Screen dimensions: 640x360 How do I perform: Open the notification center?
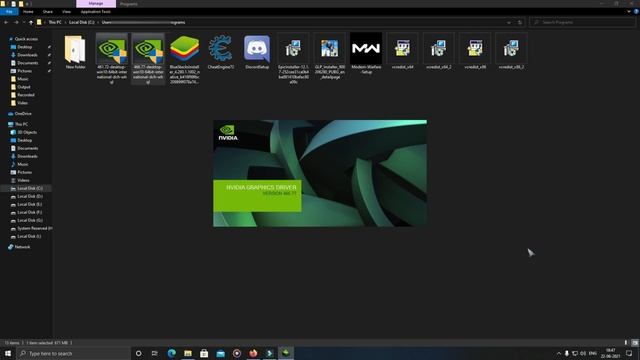pyautogui.click(x=629, y=353)
